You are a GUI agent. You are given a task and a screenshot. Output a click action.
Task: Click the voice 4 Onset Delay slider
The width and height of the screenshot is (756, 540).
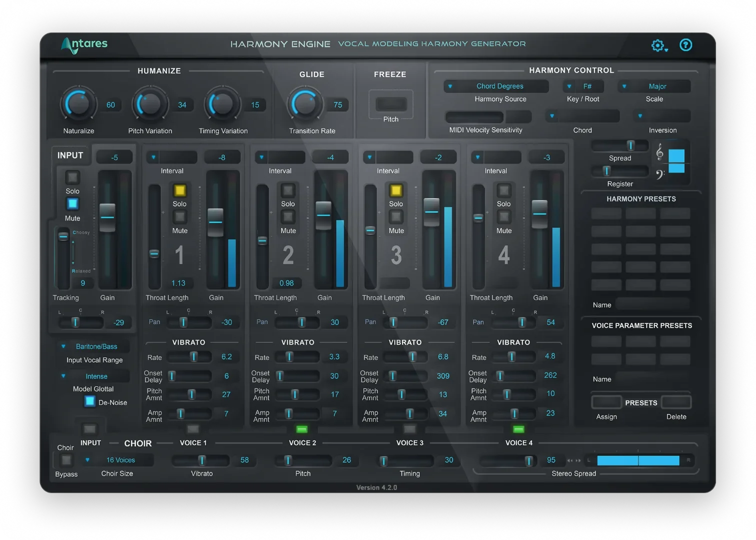pos(513,375)
